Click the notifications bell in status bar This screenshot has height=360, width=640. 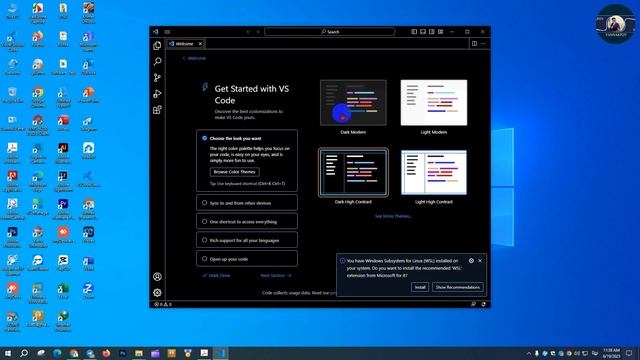coord(483,304)
